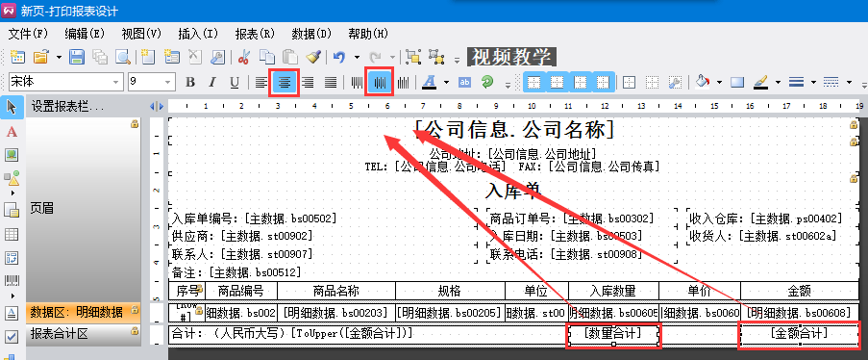The image size is (868, 360).
Task: Select the red 'A' text object tool
Action: pos(12,132)
